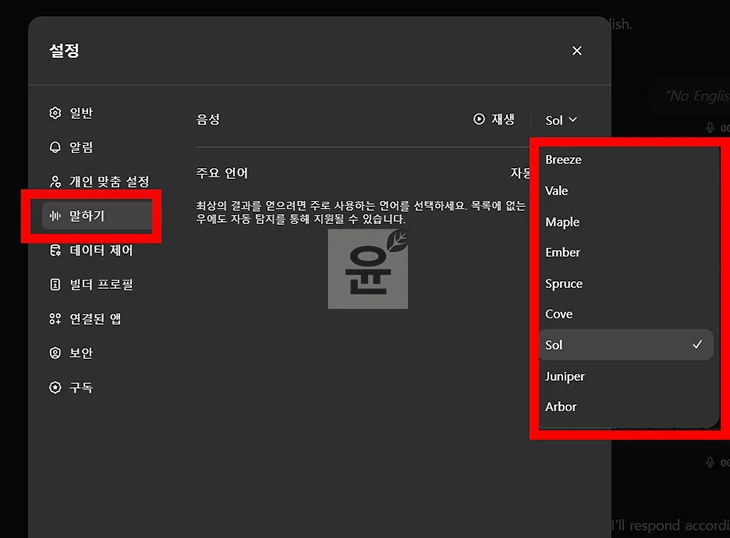Choose the Ember voice
Viewport: 730px width, 538px height.
pos(626,253)
